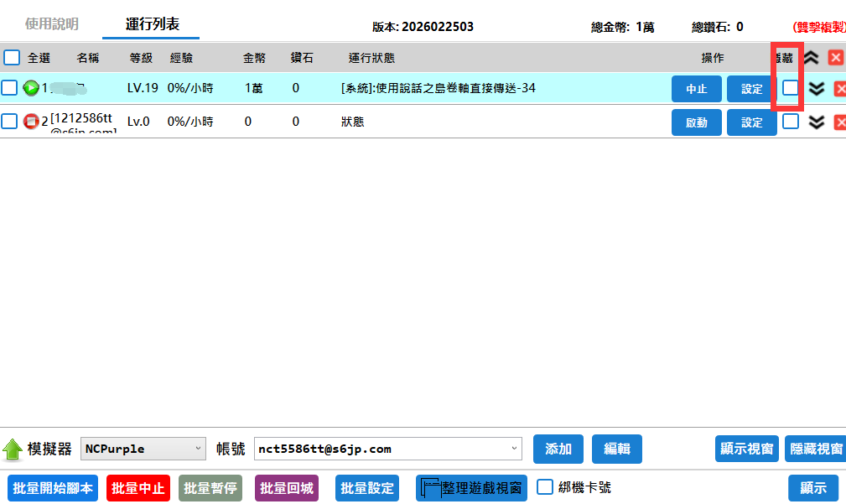The width and height of the screenshot is (846, 504).
Task: Switch to the 使用說明 tab
Action: (x=51, y=25)
